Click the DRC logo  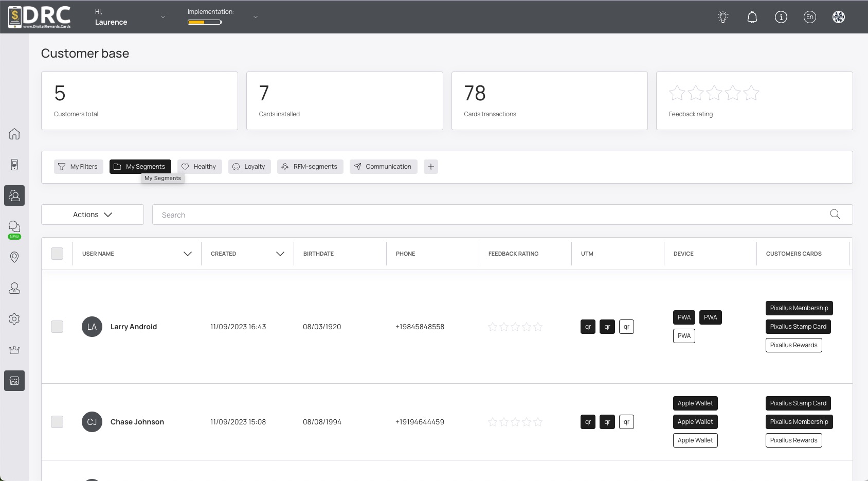tap(40, 17)
